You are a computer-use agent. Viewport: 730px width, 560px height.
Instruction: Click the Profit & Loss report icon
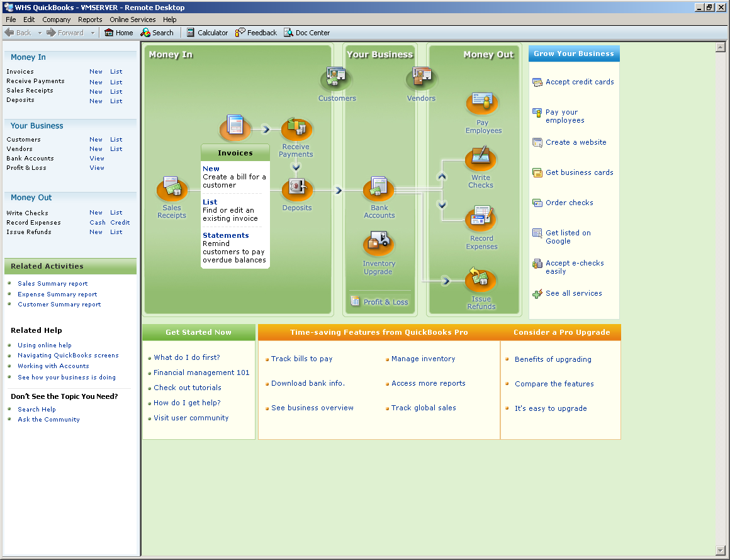tap(355, 301)
